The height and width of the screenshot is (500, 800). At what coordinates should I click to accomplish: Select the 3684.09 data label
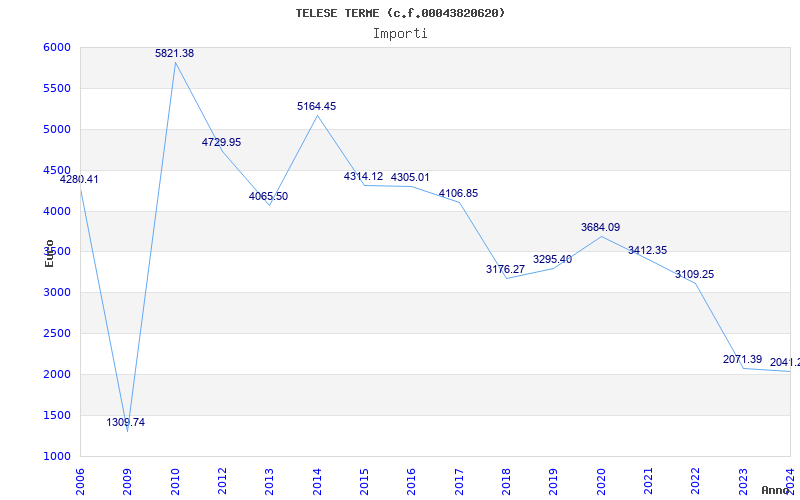(600, 227)
